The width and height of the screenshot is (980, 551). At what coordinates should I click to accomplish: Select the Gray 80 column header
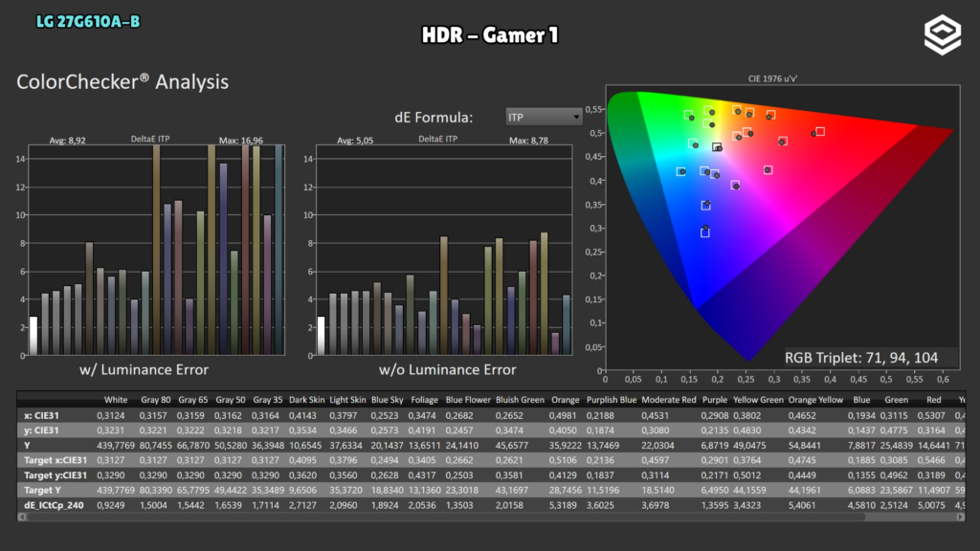[156, 400]
